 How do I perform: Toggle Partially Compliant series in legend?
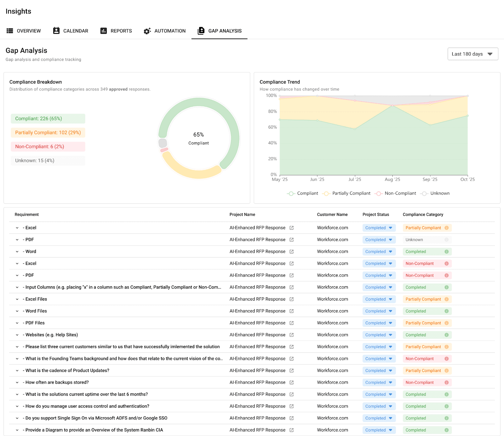(x=346, y=193)
